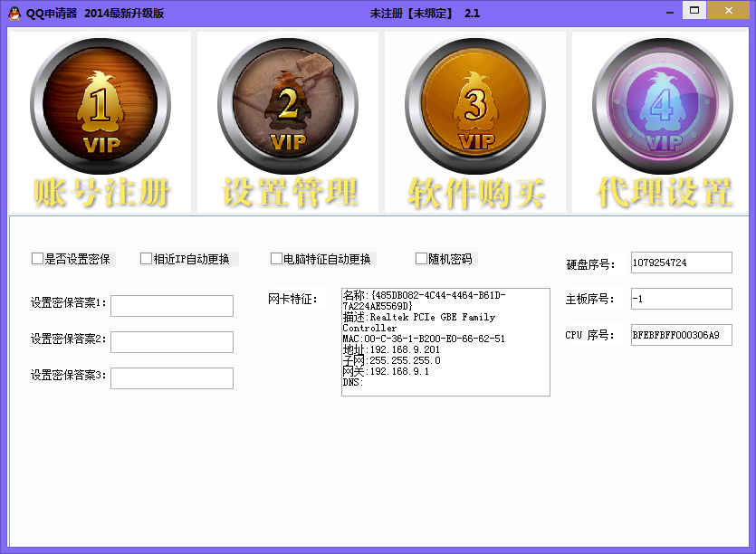Click the QQ penguin icon in the title bar
756x554 pixels.
click(x=13, y=11)
